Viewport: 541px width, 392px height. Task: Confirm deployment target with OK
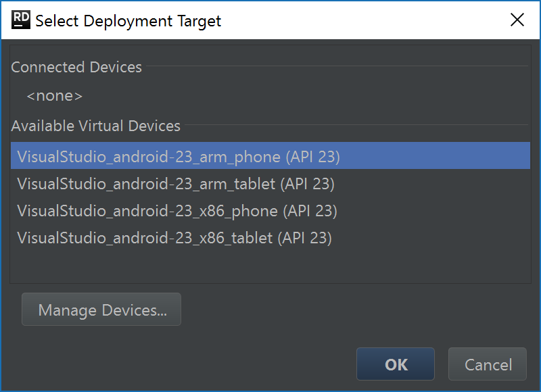(x=396, y=364)
